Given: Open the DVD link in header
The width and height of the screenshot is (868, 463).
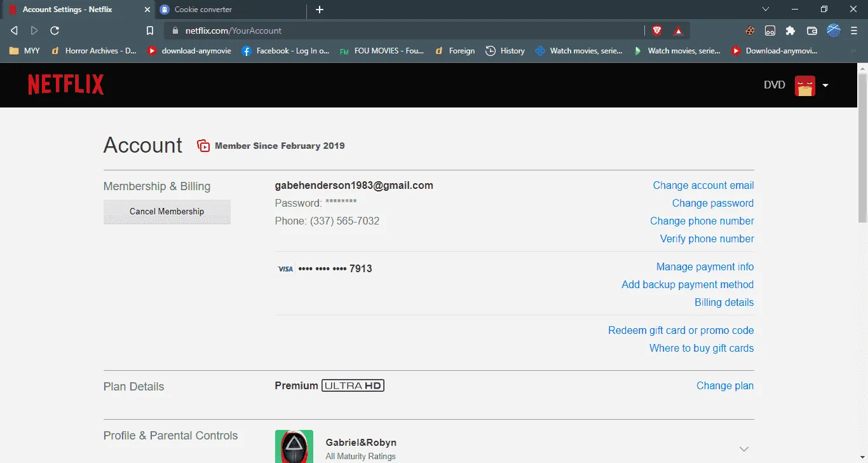Looking at the screenshot, I should pos(774,85).
